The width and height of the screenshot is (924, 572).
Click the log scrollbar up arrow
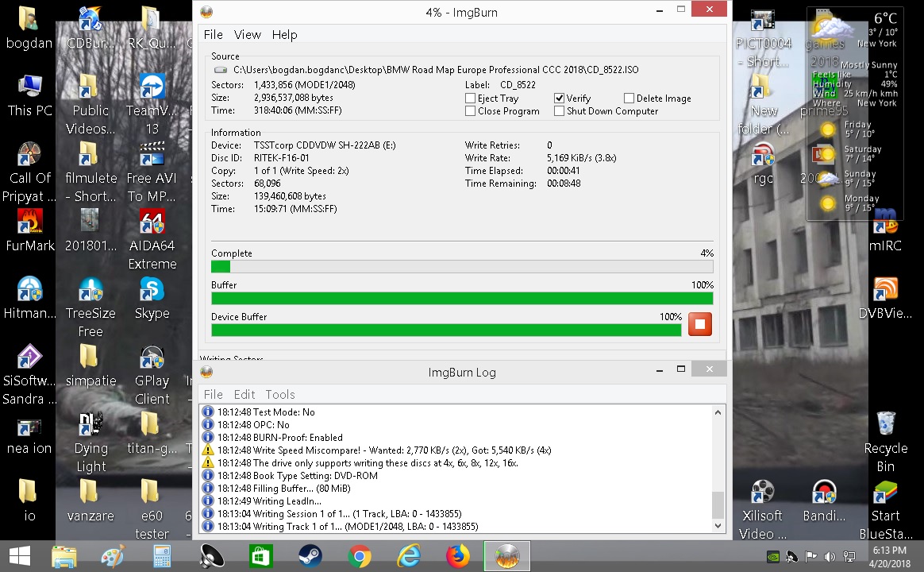tap(718, 412)
